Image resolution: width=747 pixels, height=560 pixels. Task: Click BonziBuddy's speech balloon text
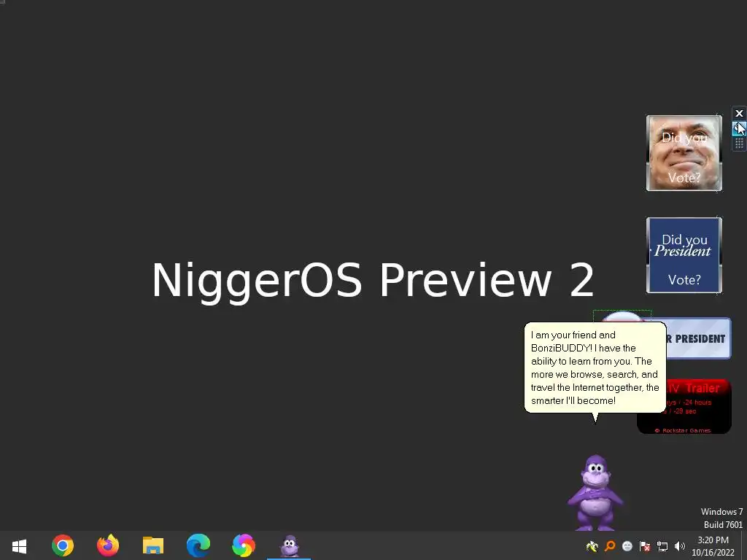point(595,367)
